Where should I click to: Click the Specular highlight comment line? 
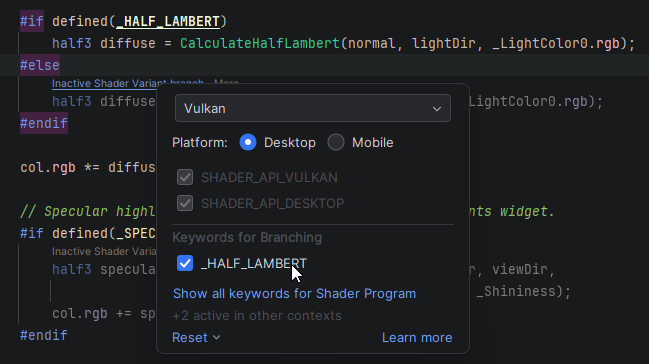tap(88, 211)
